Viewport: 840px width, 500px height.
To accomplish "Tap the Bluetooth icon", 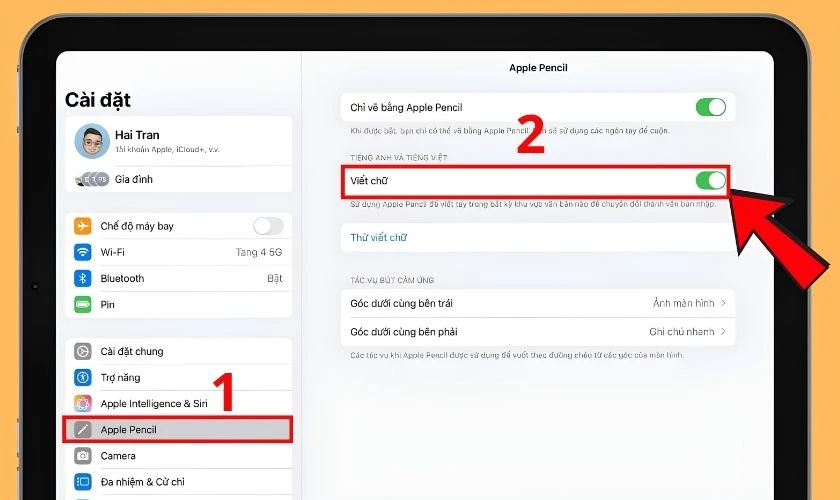I will [x=82, y=278].
